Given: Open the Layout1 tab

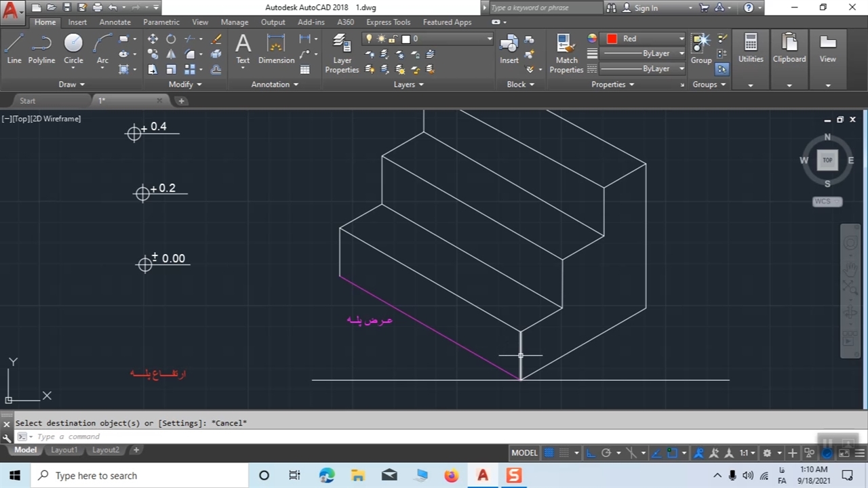Looking at the screenshot, I should coord(64,450).
